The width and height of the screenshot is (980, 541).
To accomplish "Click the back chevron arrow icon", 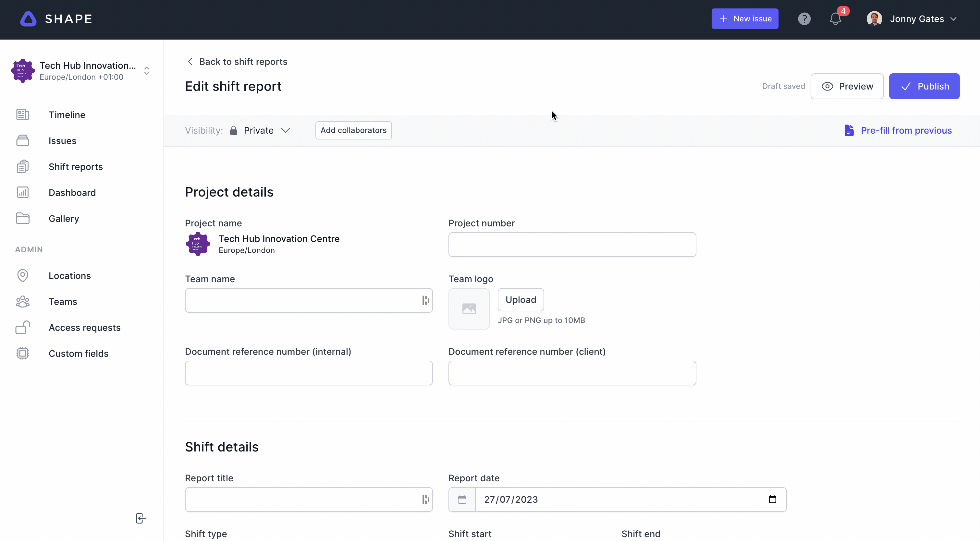I will (190, 62).
